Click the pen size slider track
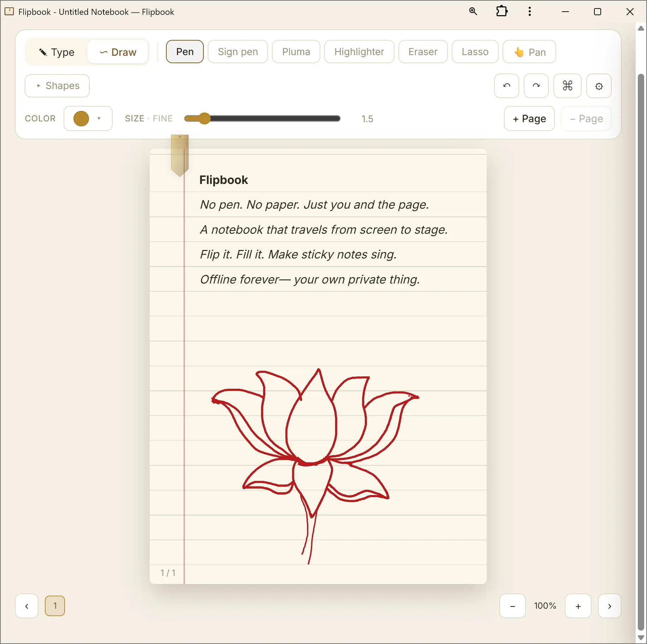Viewport: 647px width, 644px height. tap(262, 118)
